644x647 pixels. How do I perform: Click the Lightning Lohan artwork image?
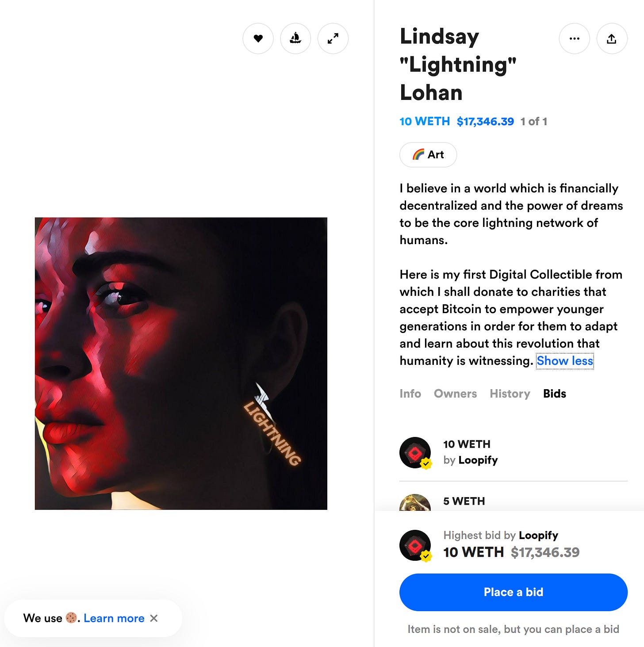(x=181, y=364)
